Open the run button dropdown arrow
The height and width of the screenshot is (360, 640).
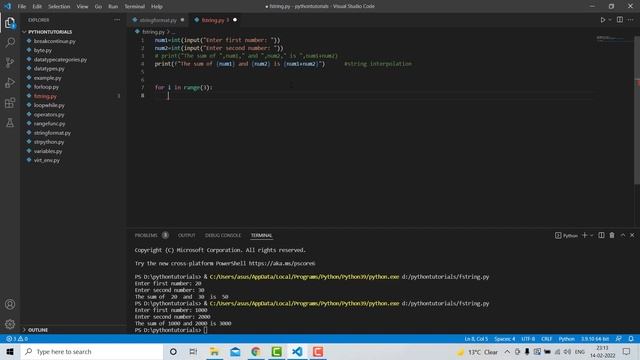610,20
